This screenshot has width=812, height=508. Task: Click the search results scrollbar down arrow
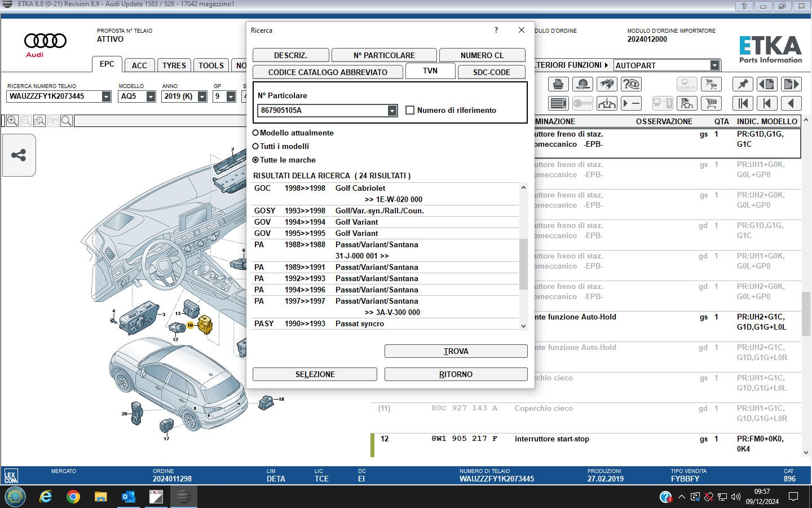(x=523, y=326)
